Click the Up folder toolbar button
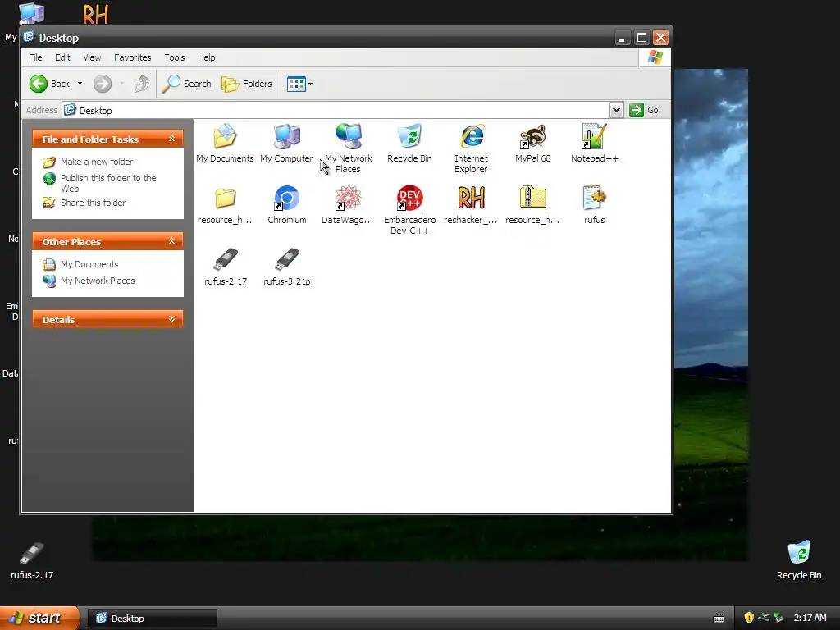Viewport: 840px width, 630px height. [142, 84]
